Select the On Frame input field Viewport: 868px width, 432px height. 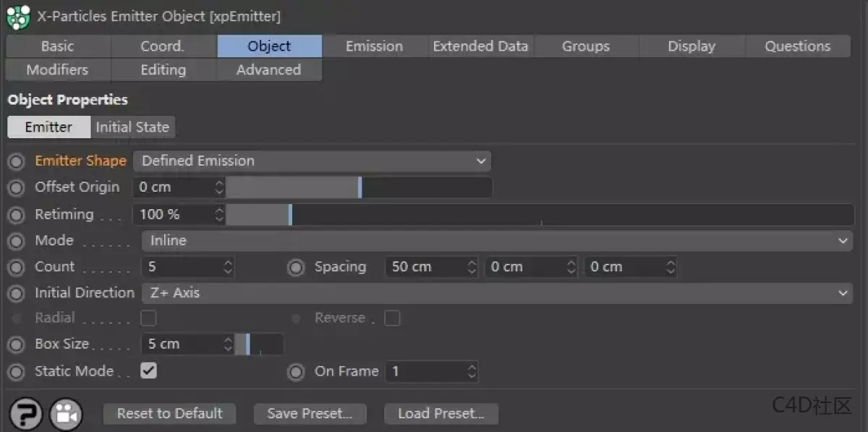[x=427, y=371]
